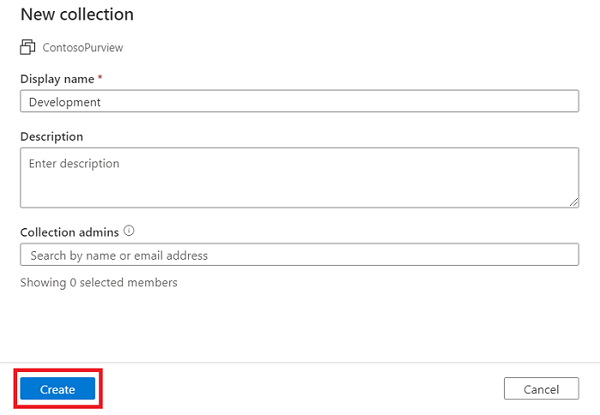Click the collection icon beside ContosoPurview
This screenshot has height=415, width=600.
[27, 47]
